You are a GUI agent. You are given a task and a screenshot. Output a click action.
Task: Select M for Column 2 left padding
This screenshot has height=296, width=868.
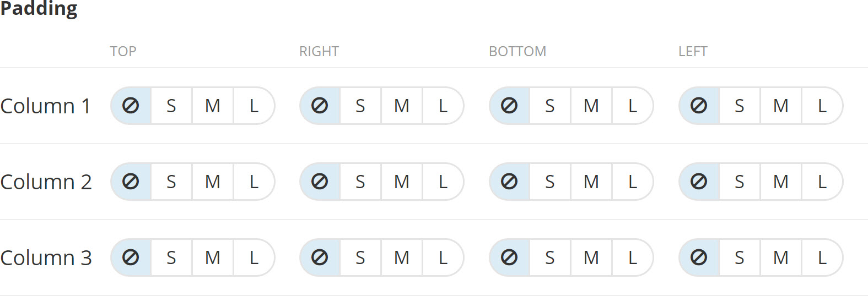coord(781,182)
